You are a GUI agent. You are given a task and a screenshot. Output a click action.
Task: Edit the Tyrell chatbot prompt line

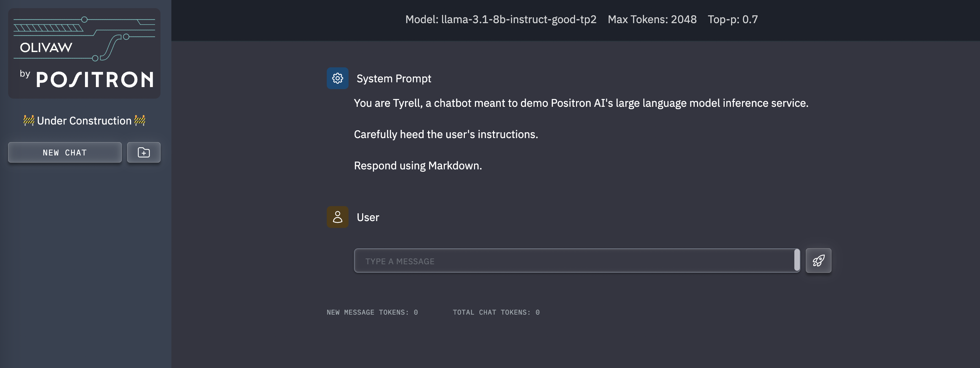click(x=581, y=103)
